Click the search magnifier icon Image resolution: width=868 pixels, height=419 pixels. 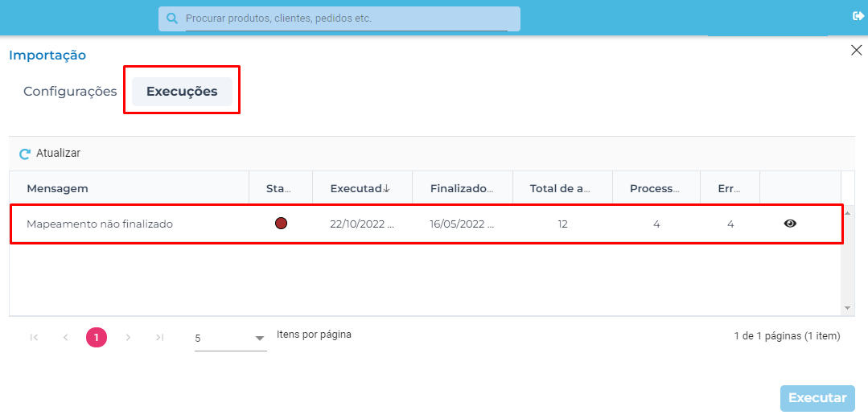(172, 18)
